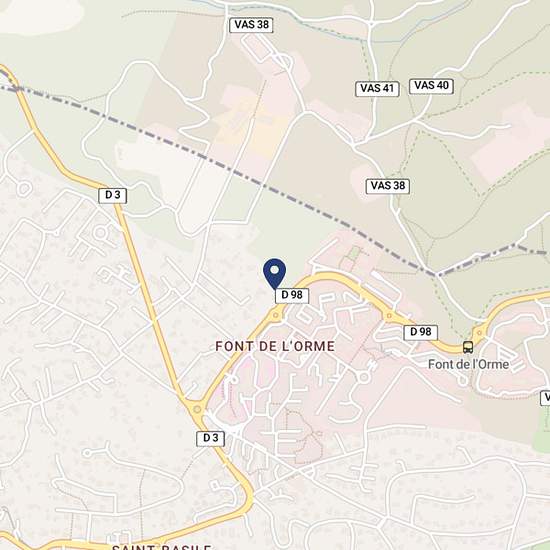Click the upper D 3 road shield

[113, 195]
